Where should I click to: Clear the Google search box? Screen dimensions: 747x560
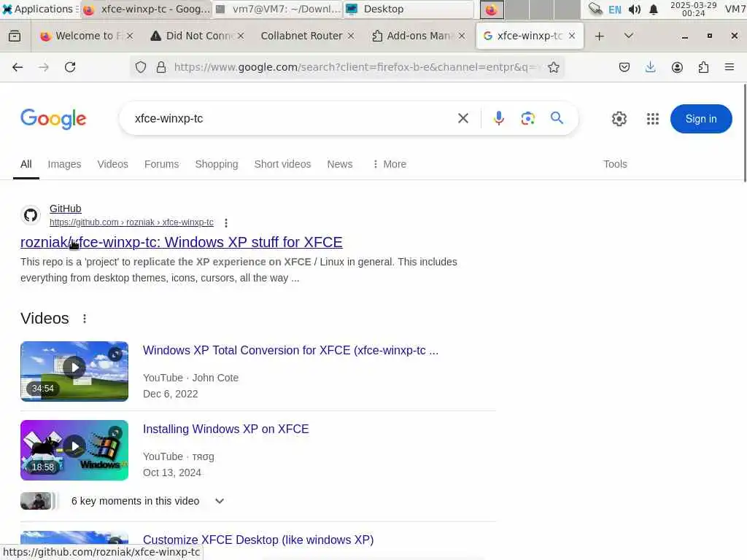(463, 118)
